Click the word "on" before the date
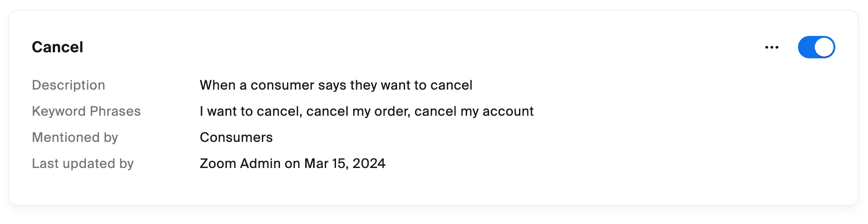Screen dimensions: 868x224 point(292,163)
